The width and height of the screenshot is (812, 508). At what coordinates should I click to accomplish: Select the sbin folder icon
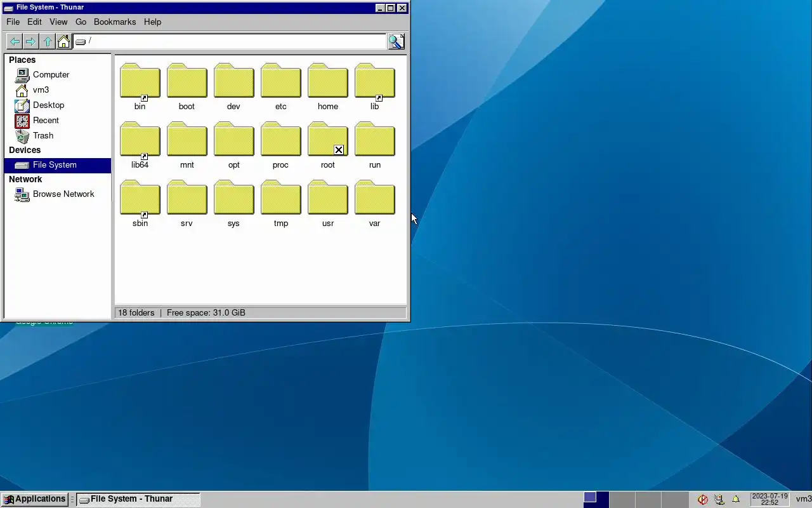(x=140, y=197)
